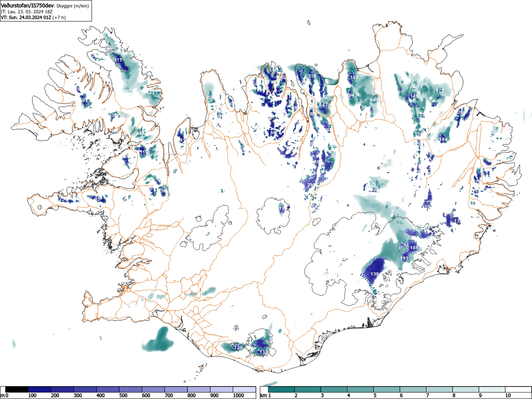Click the black 0–100 m legend swatch
This screenshot has width=532, height=399.
(17, 389)
